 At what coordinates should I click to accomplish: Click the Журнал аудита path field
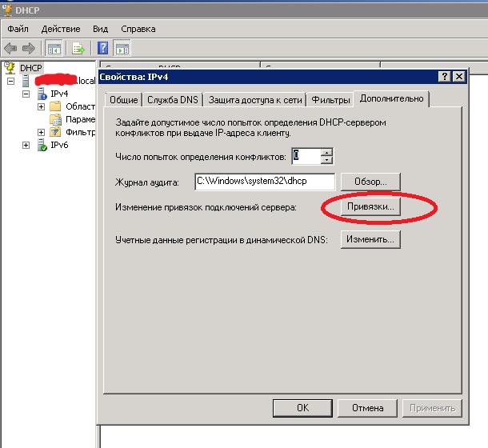265,182
